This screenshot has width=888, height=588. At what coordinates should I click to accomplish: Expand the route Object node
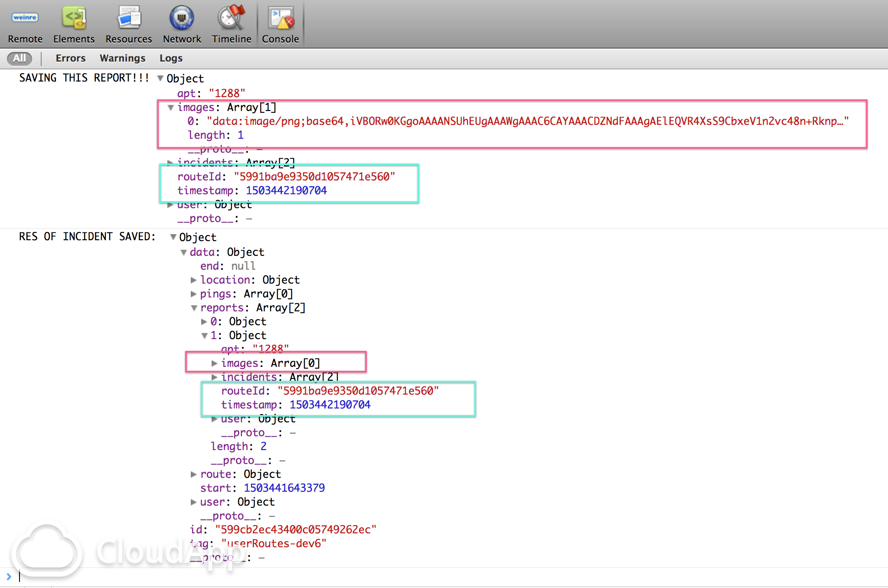pyautogui.click(x=194, y=474)
